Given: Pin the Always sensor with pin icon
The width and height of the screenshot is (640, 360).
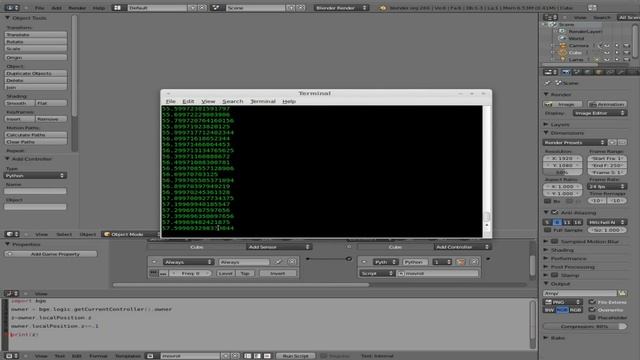Looking at the screenshot, I should pyautogui.click(x=278, y=262).
